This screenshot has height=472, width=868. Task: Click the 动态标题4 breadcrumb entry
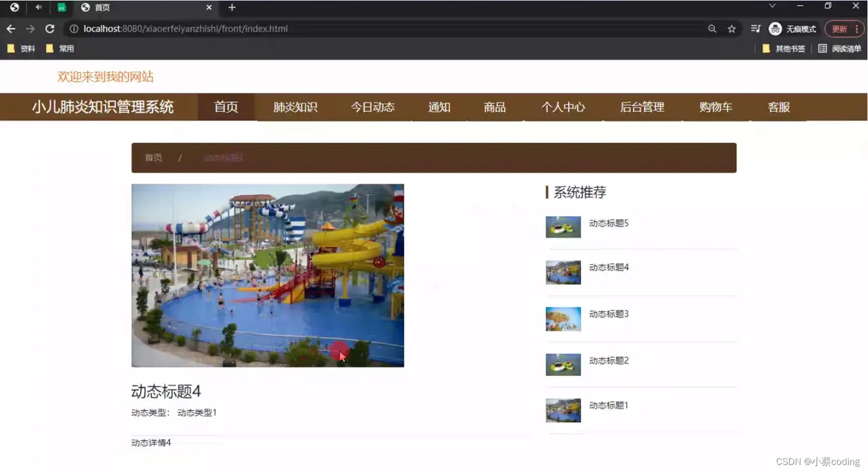click(x=223, y=158)
